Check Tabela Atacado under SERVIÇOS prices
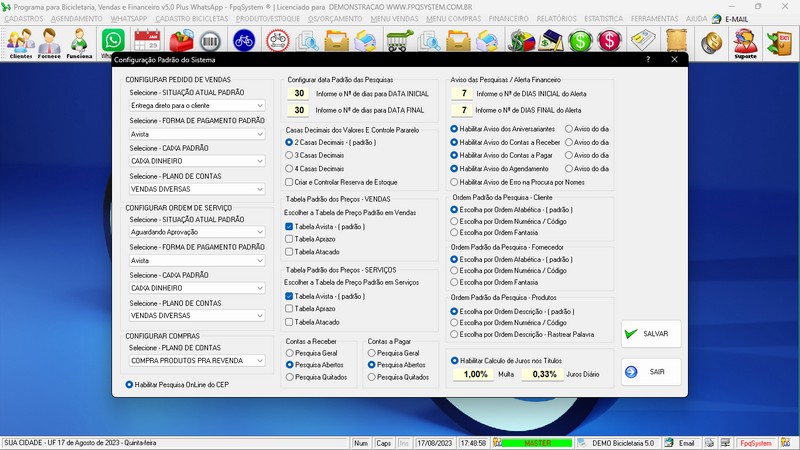 [312, 322]
